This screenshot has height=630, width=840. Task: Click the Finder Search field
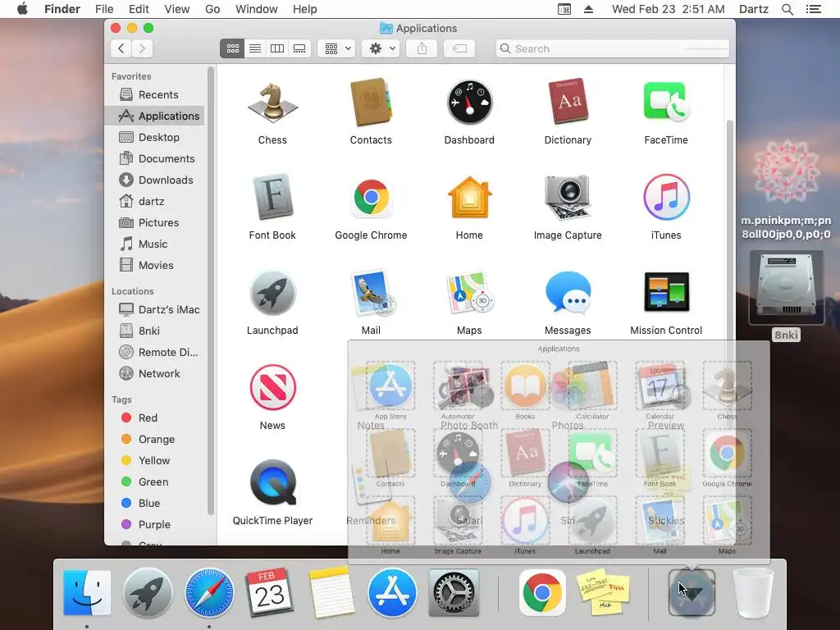click(612, 48)
